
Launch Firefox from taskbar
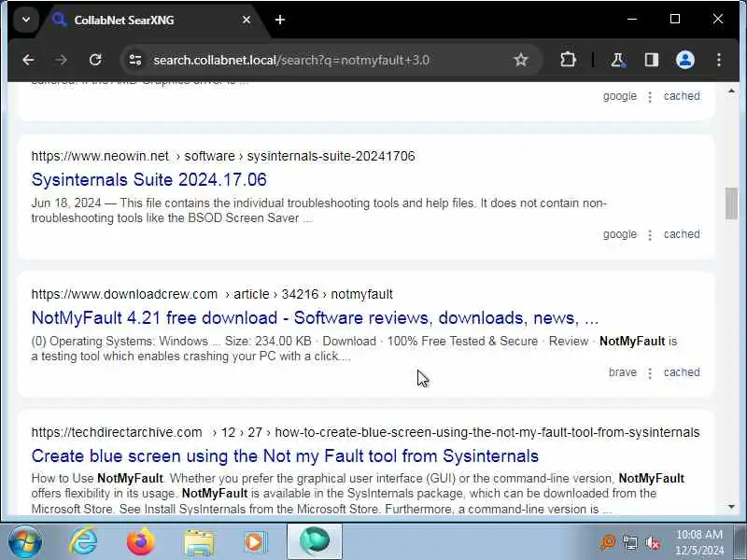click(x=141, y=542)
